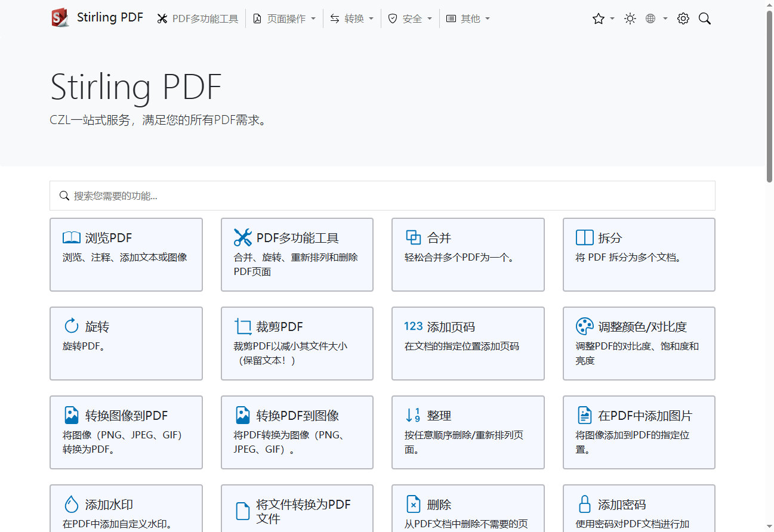Screen dimensions: 774x532
Task: Click the 旋转 circular arrow icon
Action: point(72,326)
